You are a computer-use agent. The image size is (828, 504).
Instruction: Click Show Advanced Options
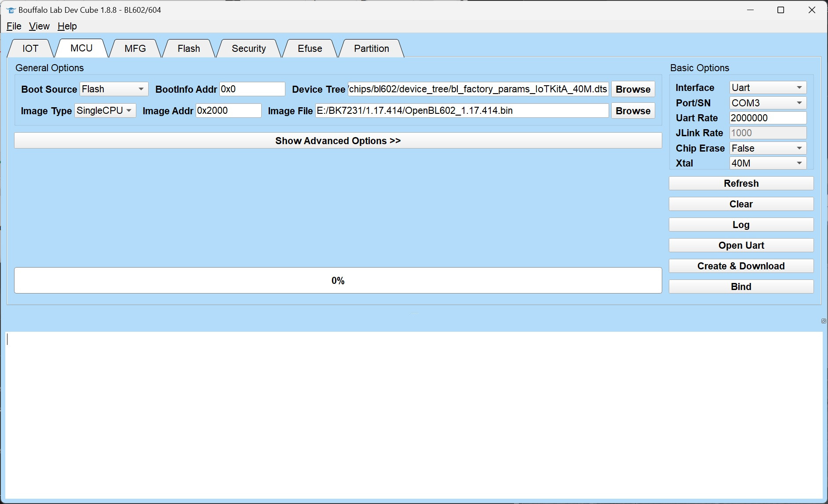(338, 140)
